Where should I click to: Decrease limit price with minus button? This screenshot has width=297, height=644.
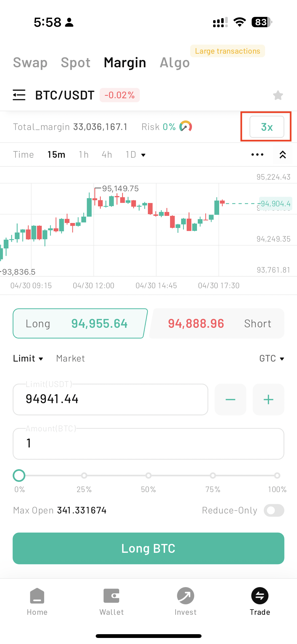click(x=230, y=399)
